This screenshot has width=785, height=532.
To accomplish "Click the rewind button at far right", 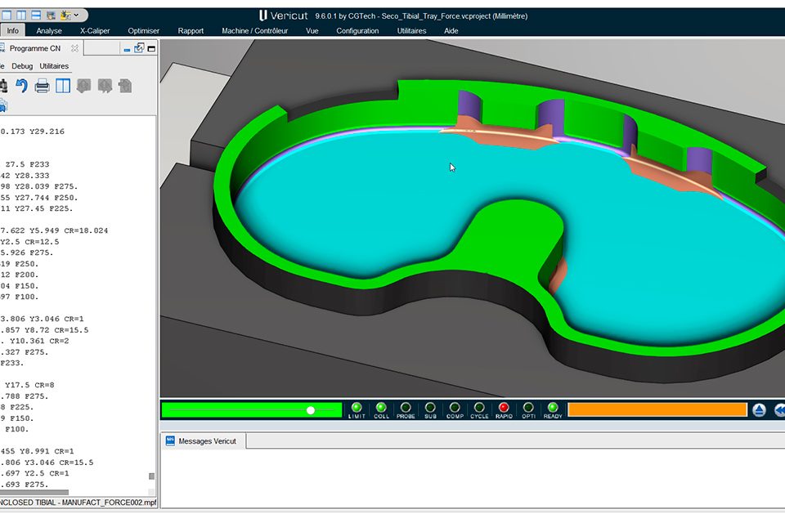I will tap(779, 409).
